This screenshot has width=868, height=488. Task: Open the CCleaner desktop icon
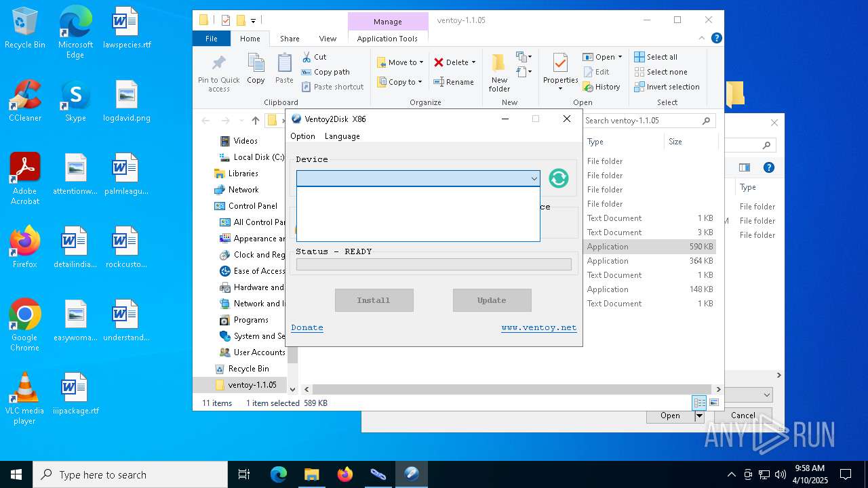tap(25, 101)
